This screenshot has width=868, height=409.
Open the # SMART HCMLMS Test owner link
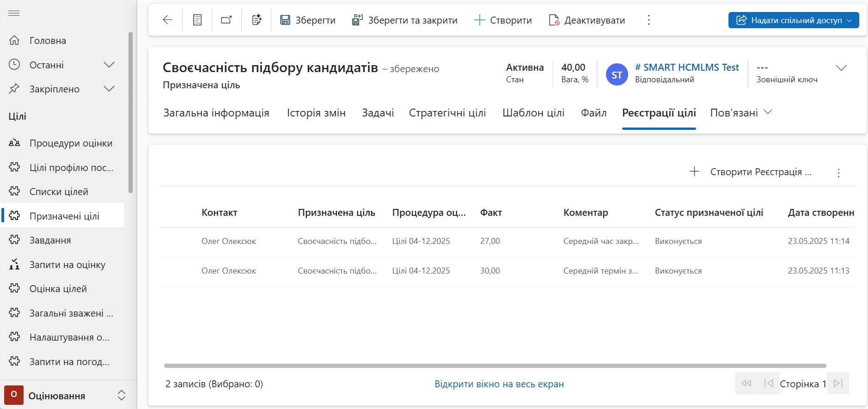point(687,67)
